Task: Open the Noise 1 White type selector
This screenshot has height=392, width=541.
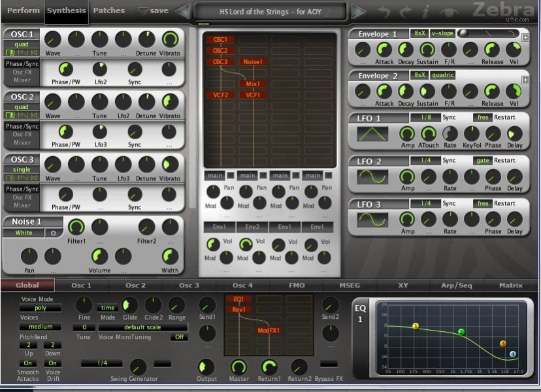Action: click(x=24, y=233)
